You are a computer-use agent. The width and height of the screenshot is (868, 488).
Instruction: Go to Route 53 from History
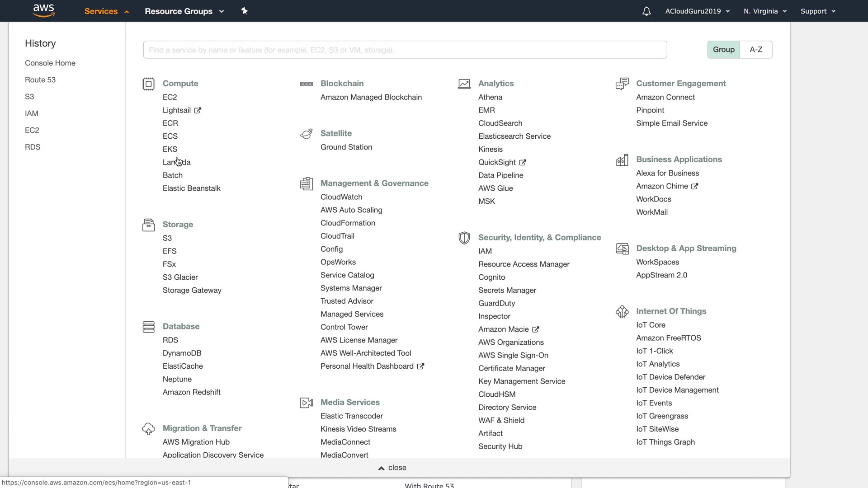coord(40,80)
